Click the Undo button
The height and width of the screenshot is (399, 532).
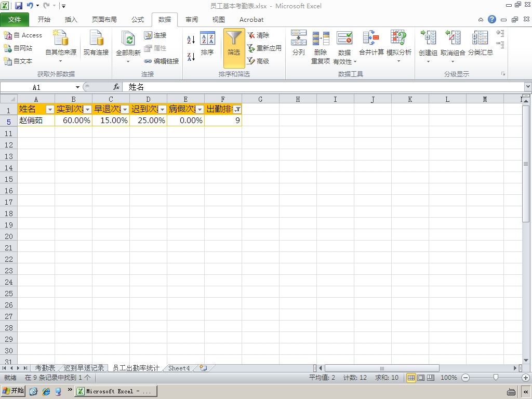pos(30,6)
